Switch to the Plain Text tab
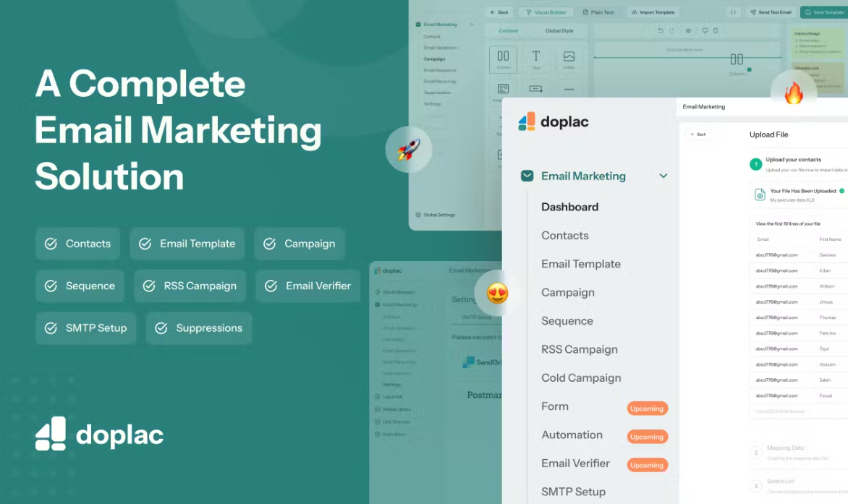 [x=598, y=12]
